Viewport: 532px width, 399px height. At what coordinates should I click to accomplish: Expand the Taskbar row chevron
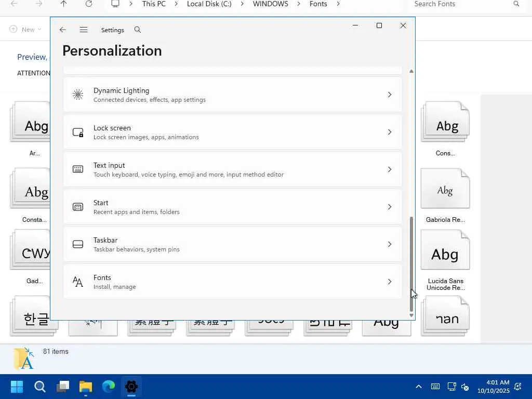pyautogui.click(x=390, y=244)
